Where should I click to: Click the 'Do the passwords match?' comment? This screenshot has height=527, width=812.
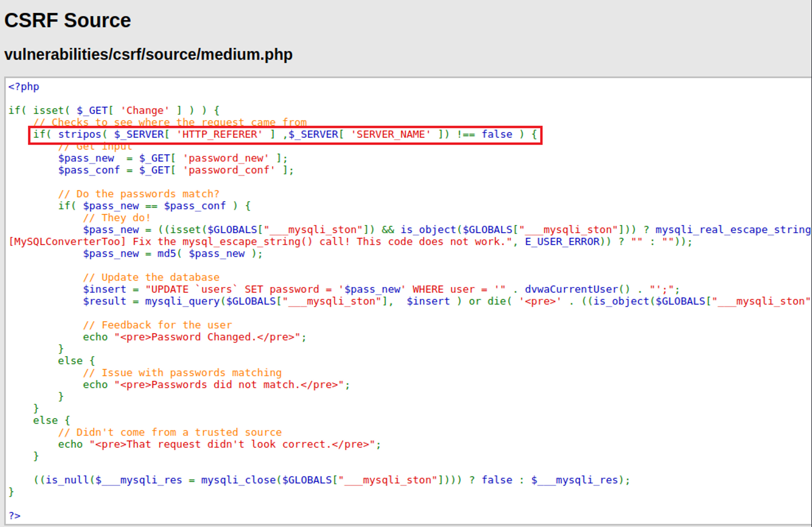click(139, 194)
